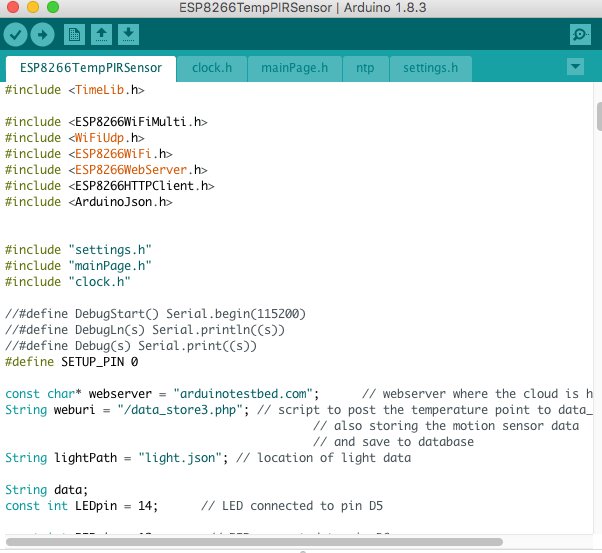Click the "LED connected to pin D5" comment
This screenshot has width=602, height=553.
tap(292, 506)
